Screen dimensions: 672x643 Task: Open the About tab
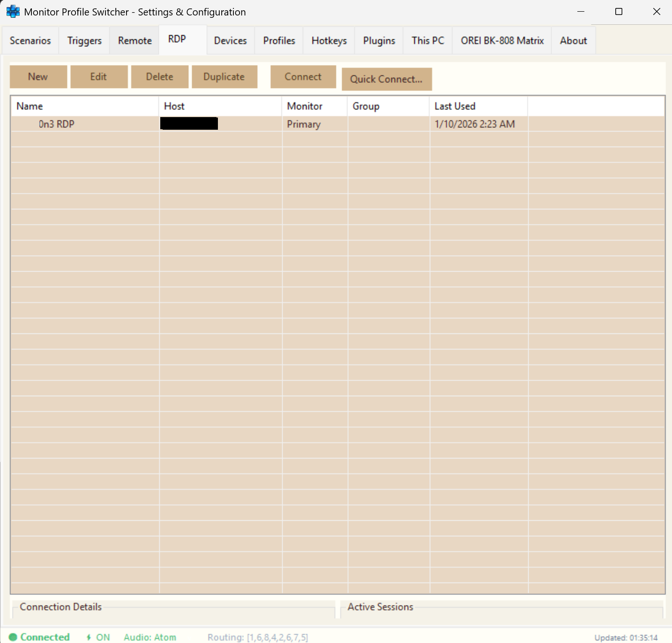573,40
